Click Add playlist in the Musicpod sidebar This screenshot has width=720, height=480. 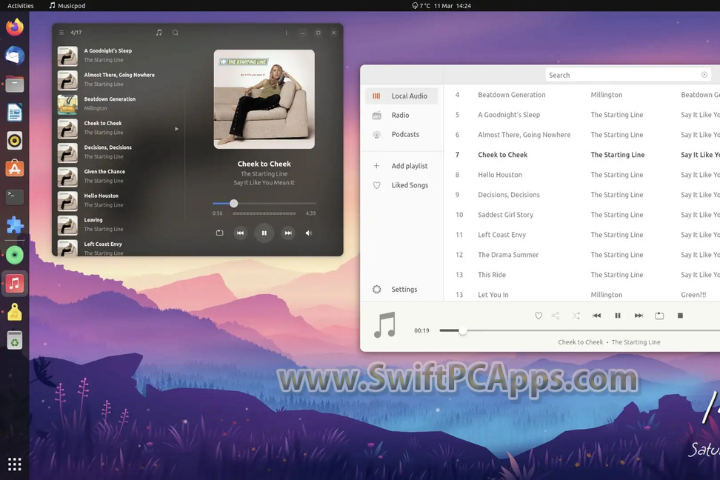point(402,166)
